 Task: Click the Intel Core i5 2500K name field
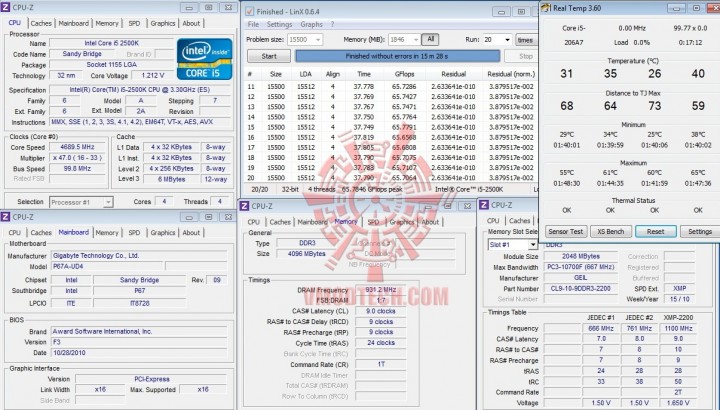point(112,43)
